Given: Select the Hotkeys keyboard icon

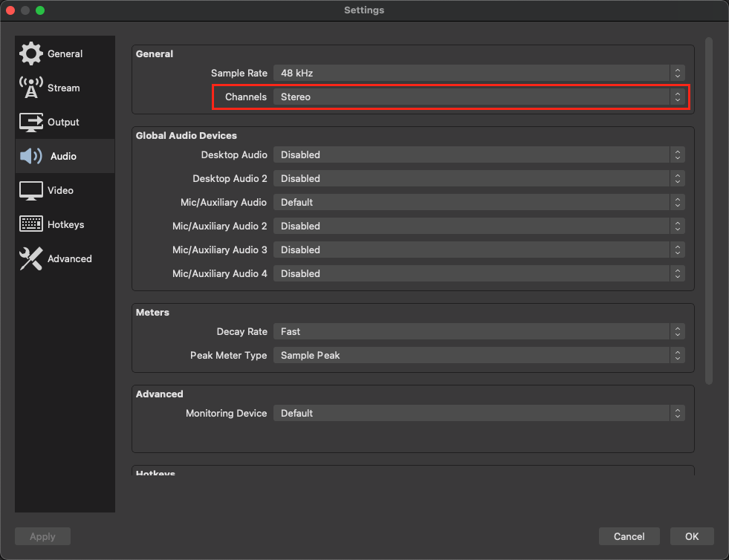Looking at the screenshot, I should pos(31,224).
